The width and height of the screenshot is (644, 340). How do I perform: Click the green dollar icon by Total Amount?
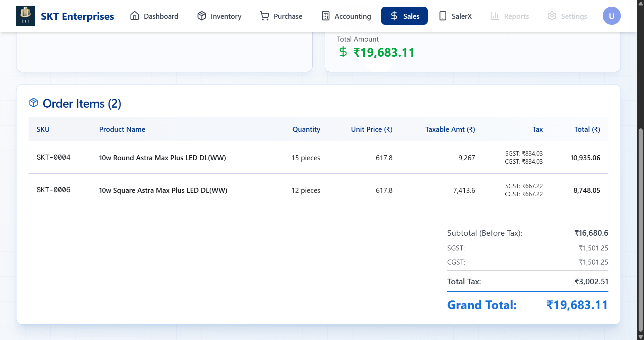(x=343, y=52)
